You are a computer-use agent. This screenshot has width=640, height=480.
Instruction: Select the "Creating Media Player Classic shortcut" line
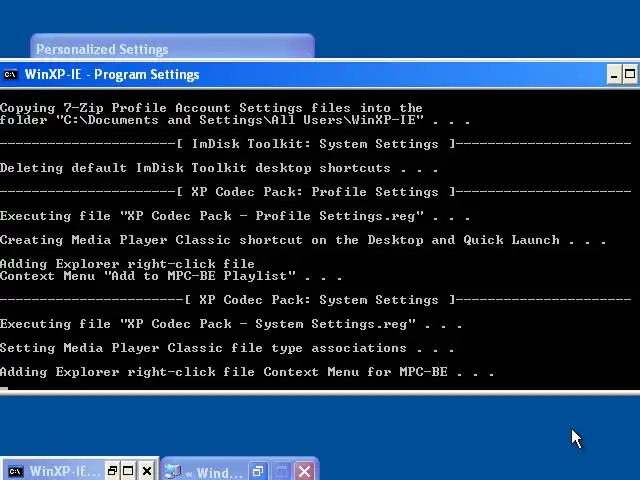tap(303, 240)
